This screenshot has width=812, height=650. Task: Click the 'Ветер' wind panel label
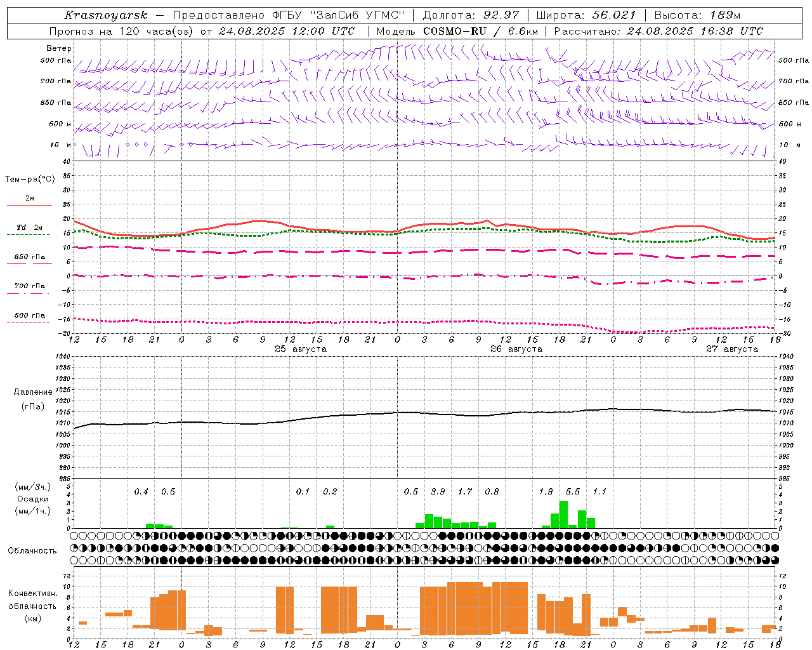click(59, 48)
